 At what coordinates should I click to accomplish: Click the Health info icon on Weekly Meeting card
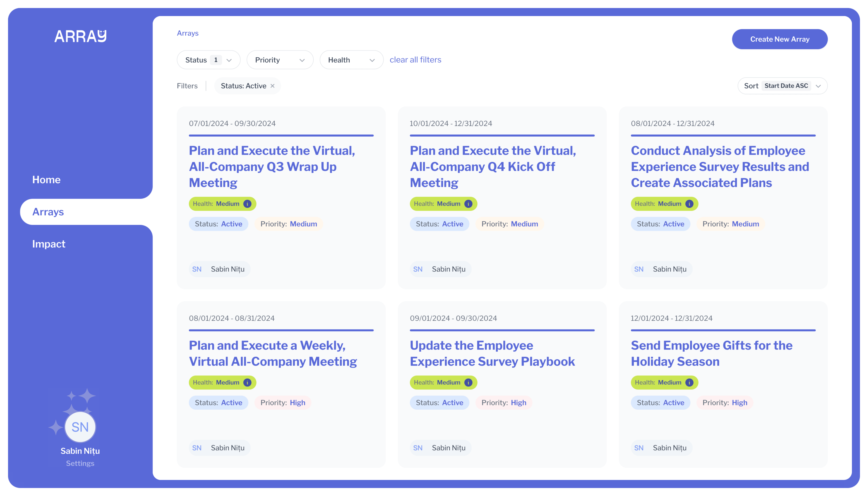[x=247, y=382]
